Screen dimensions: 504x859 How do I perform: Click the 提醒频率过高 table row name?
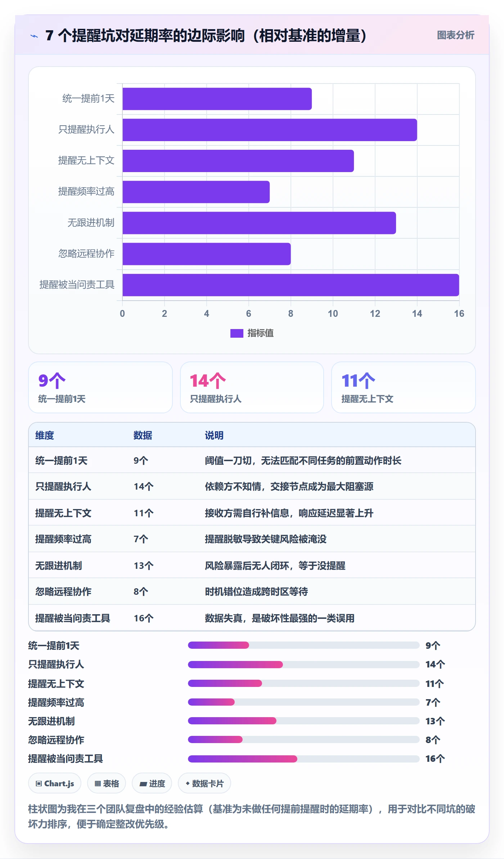click(63, 539)
